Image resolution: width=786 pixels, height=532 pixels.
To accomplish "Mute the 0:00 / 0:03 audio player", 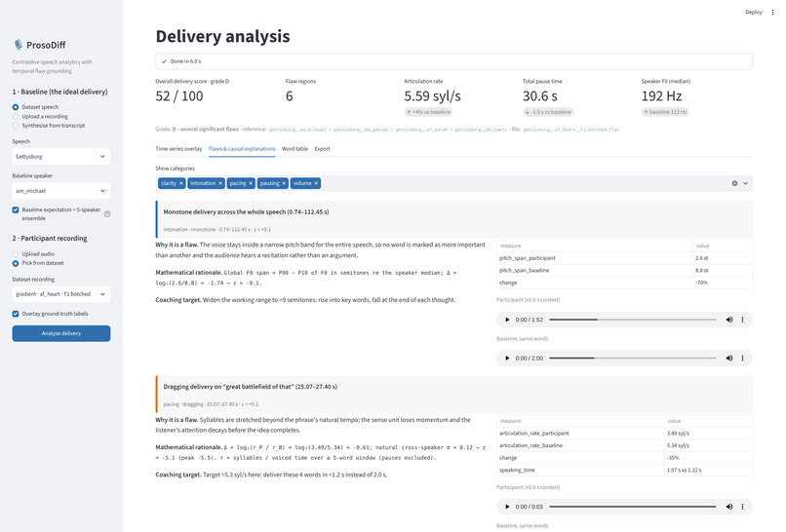I will [x=729, y=507].
